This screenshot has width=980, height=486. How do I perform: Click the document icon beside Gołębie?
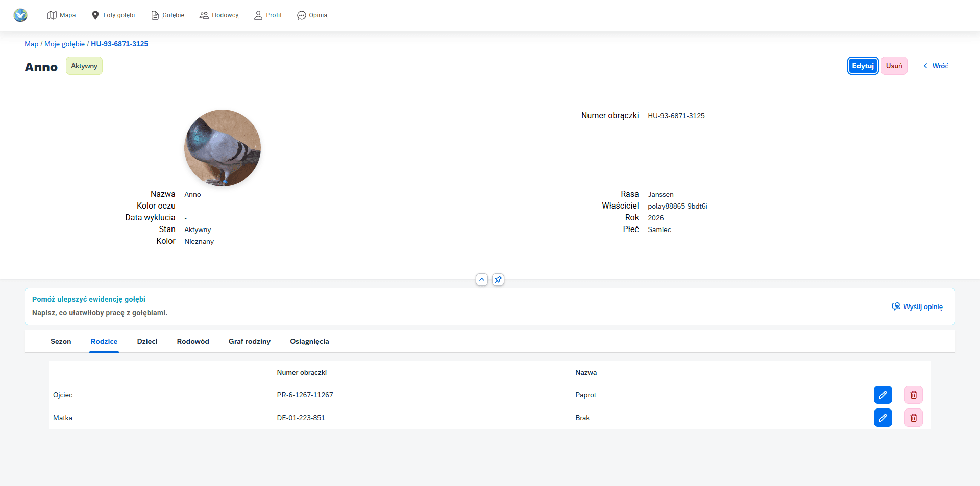point(155,15)
